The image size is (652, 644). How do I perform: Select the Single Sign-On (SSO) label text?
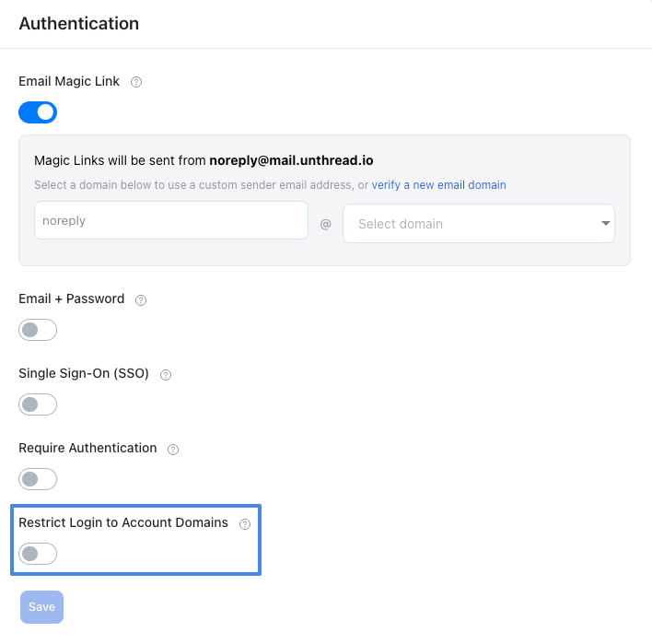tap(84, 374)
